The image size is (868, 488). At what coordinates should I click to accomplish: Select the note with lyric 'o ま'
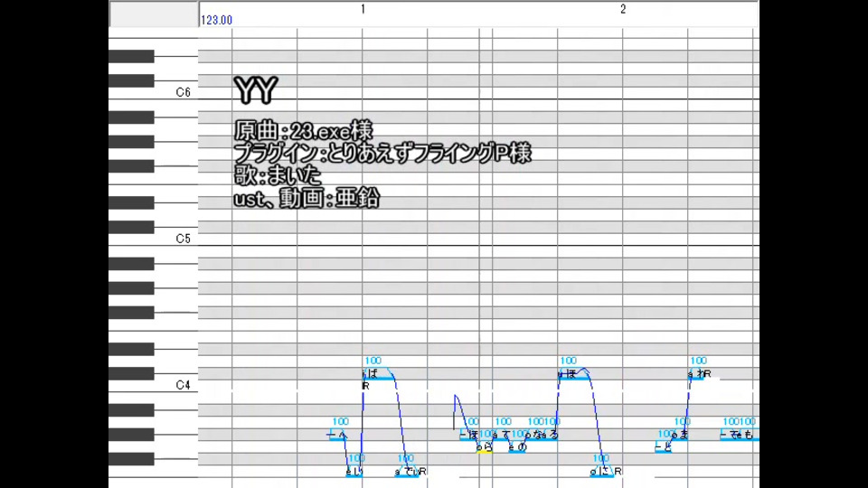click(x=679, y=436)
